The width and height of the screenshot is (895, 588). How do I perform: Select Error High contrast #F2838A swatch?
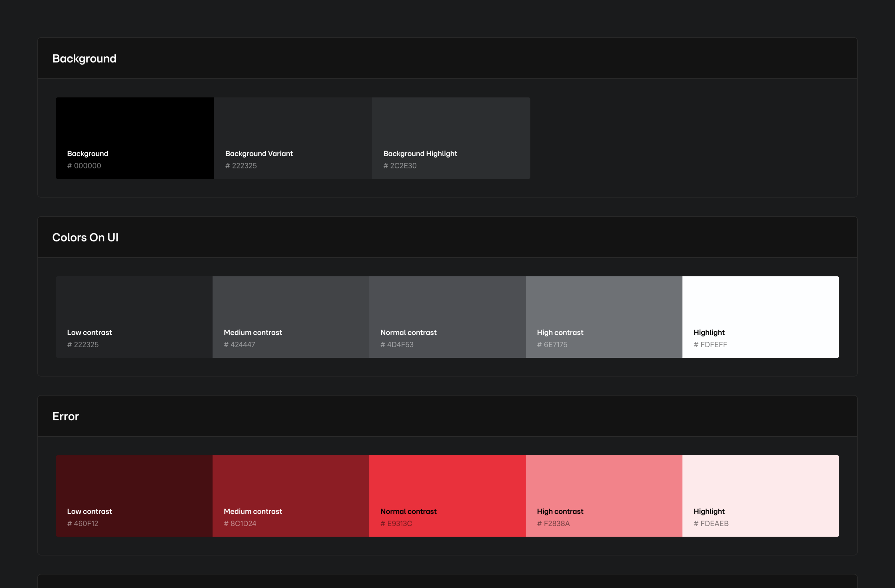tap(604, 495)
